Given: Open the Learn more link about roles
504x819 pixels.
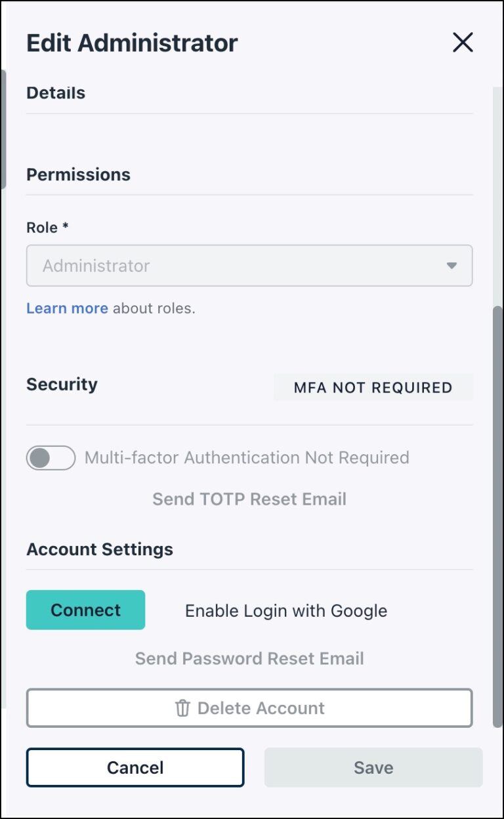Looking at the screenshot, I should pyautogui.click(x=67, y=308).
